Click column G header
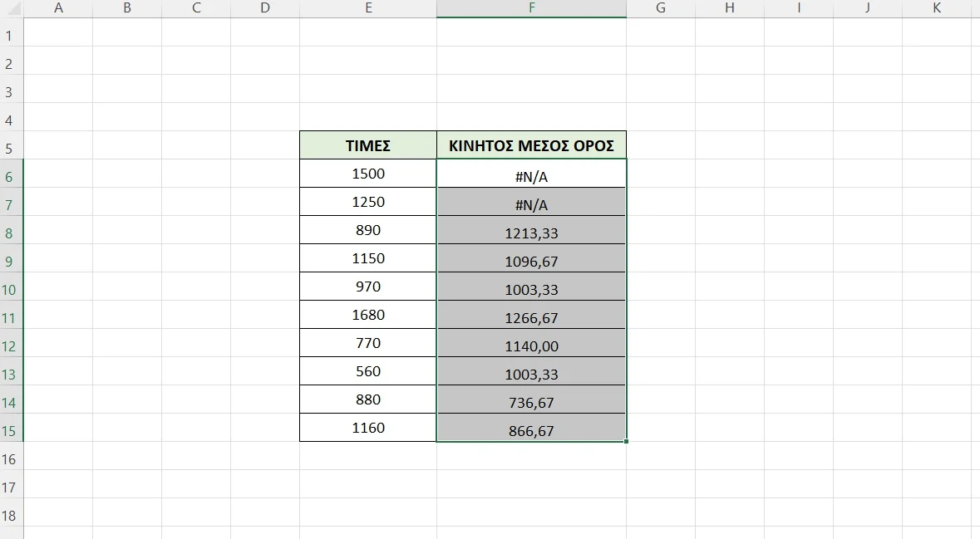 point(660,8)
